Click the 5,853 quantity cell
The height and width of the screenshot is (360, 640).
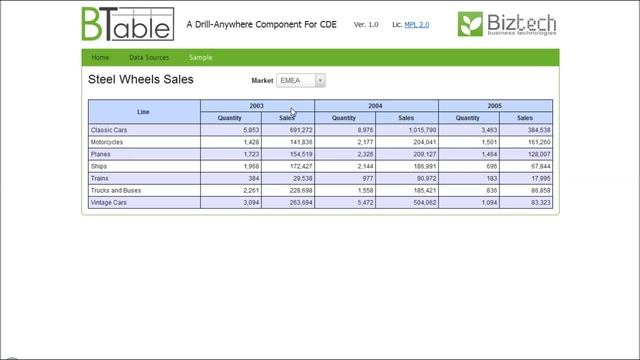[231, 130]
